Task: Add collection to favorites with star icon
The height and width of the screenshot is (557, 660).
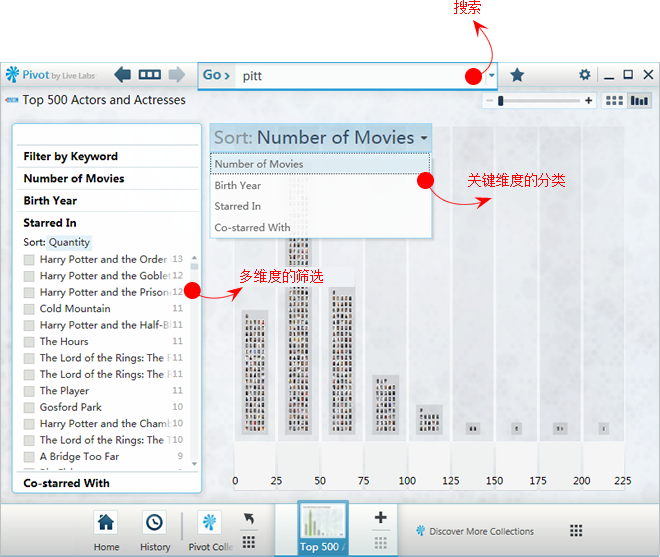Action: (x=517, y=75)
